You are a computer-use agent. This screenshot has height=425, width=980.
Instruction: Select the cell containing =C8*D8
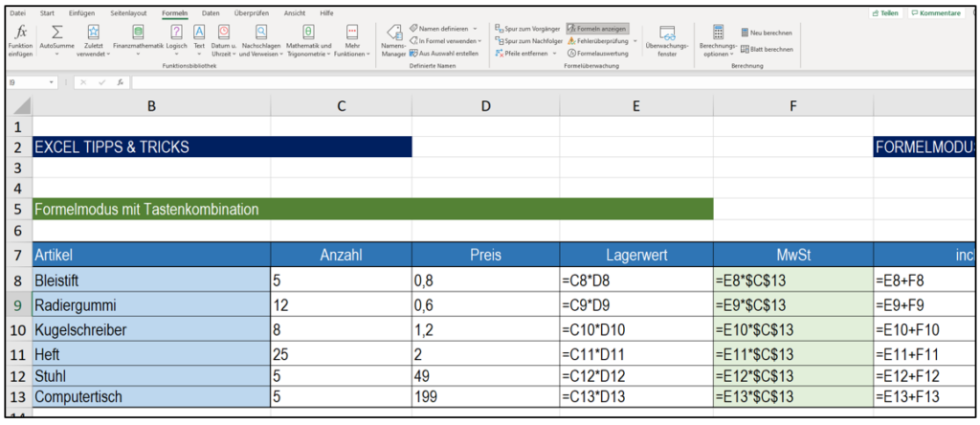[636, 280]
